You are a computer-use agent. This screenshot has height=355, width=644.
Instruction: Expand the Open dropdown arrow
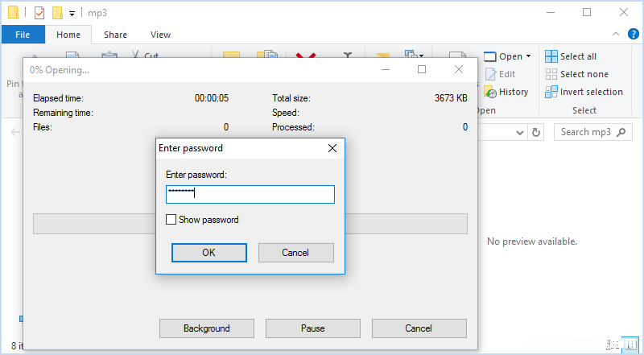[529, 56]
